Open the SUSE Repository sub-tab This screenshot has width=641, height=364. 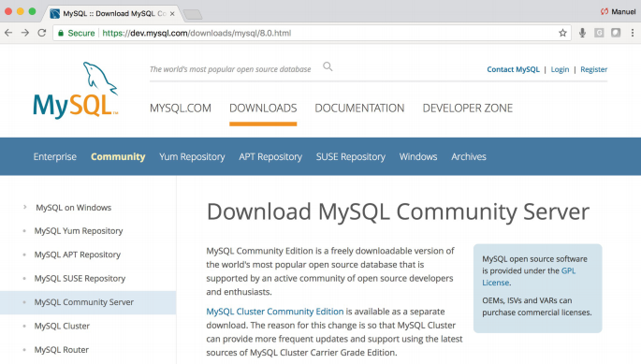(x=350, y=156)
